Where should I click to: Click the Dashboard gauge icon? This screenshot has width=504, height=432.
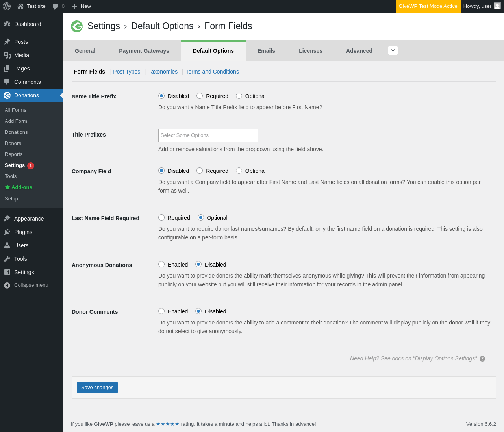[7, 24]
